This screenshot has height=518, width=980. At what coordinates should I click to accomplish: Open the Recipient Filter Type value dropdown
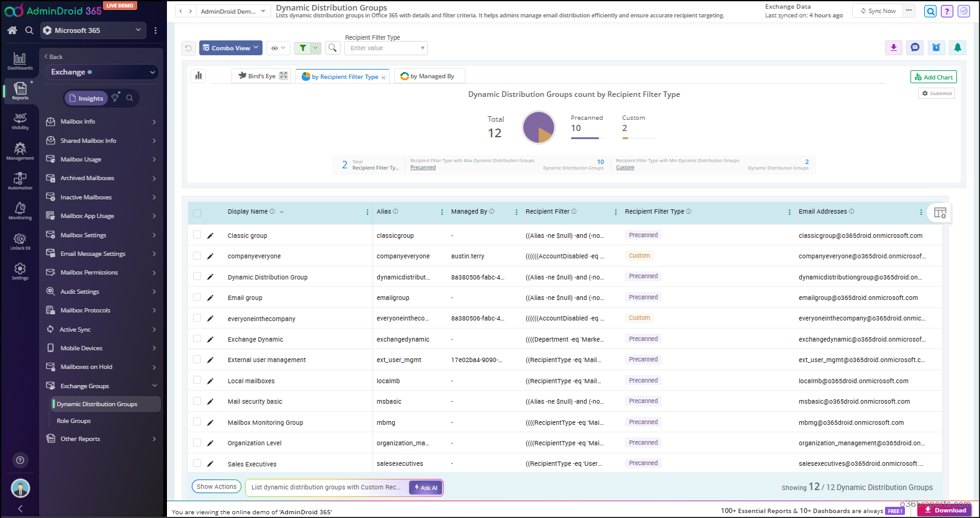coord(386,48)
